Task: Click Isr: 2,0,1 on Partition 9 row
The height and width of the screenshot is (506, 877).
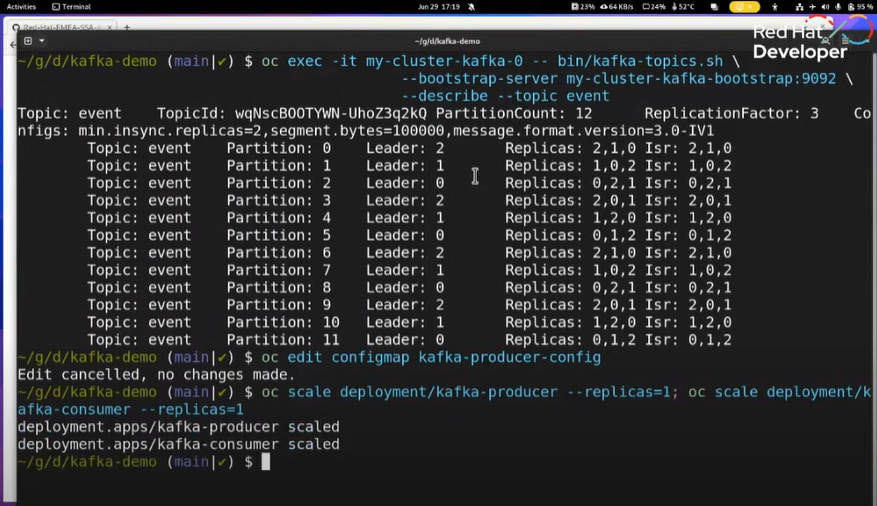Action: [x=688, y=305]
